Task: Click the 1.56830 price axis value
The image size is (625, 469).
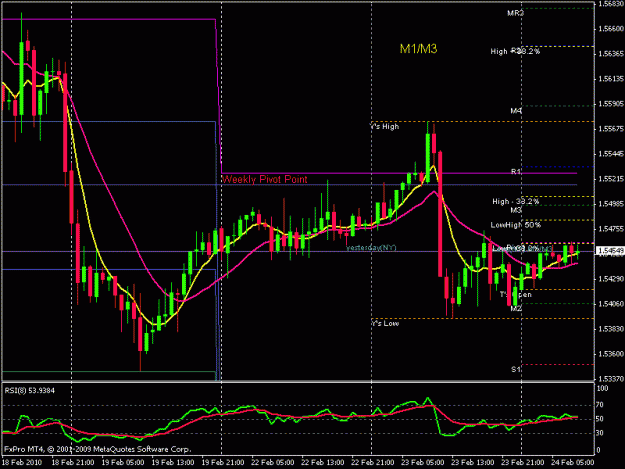Action: 611,4
